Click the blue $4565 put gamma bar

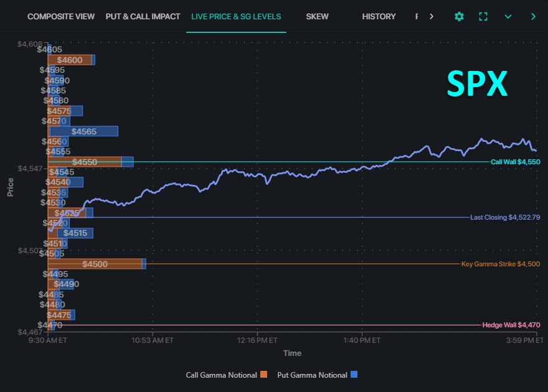tap(84, 131)
